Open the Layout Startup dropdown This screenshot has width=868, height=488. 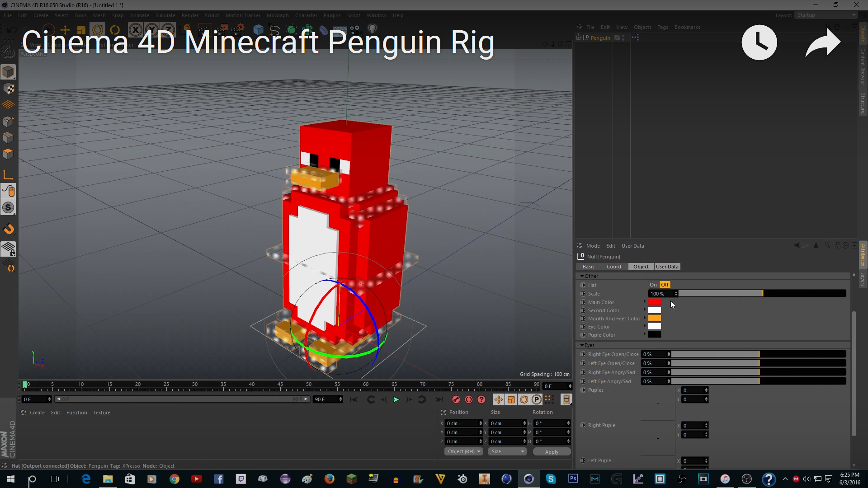click(826, 15)
